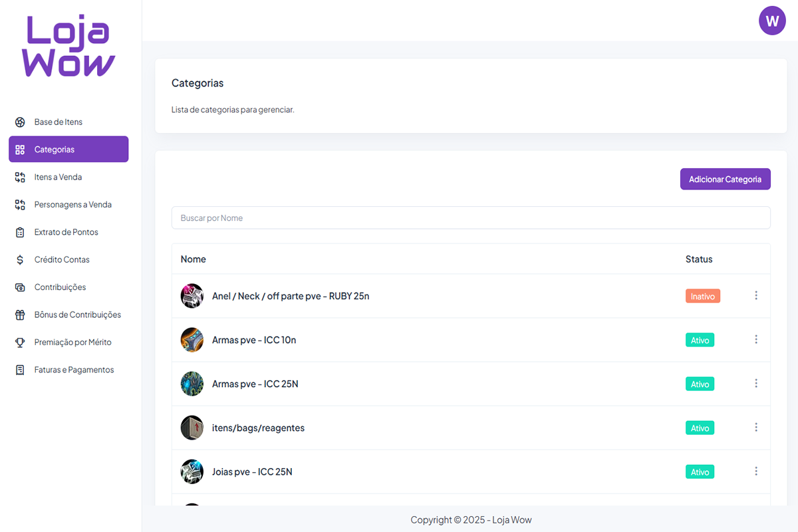The width and height of the screenshot is (798, 532).
Task: Click the Premiação por Mérito trophy icon
Action: click(x=20, y=342)
